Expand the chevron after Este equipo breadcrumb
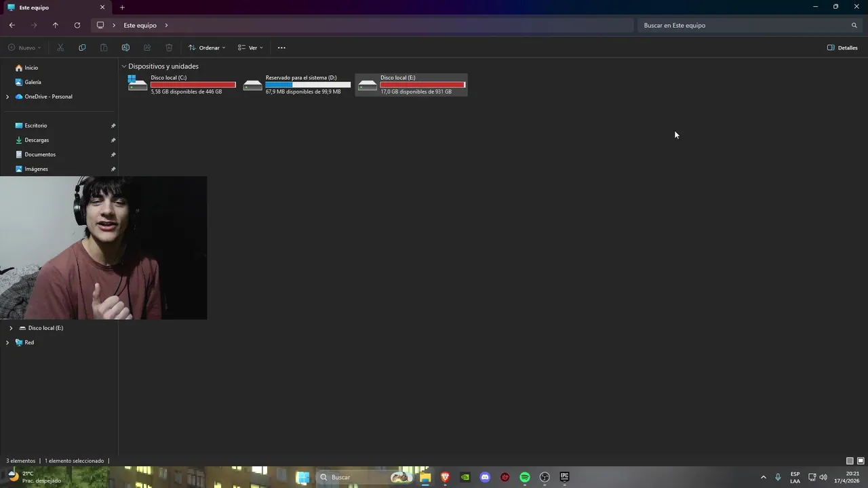The image size is (868, 488). pyautogui.click(x=166, y=25)
